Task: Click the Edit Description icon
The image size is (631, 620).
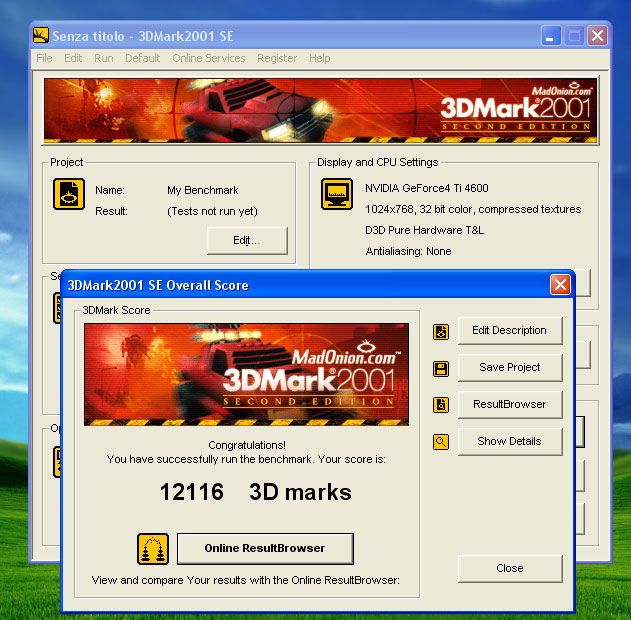Action: pos(441,331)
